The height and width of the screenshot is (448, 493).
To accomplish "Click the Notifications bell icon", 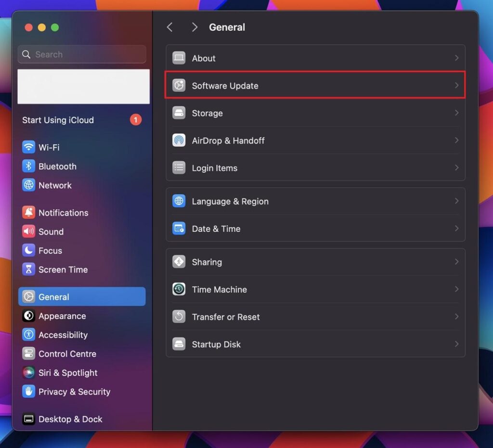I will [28, 212].
